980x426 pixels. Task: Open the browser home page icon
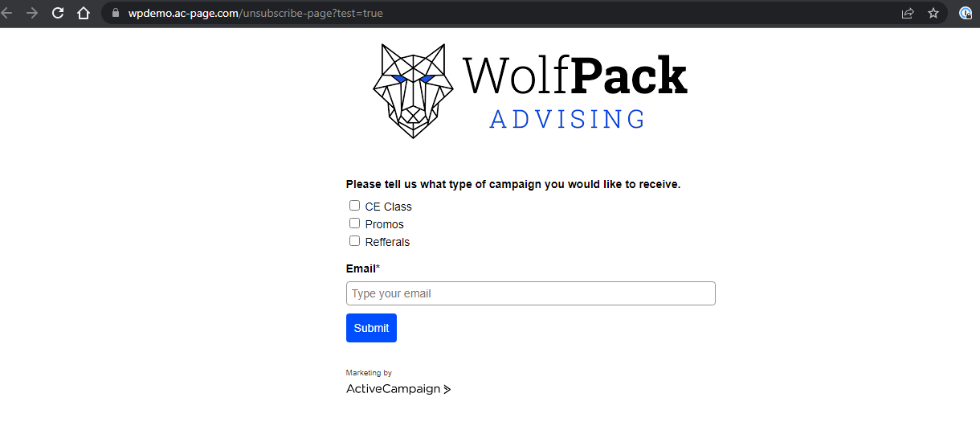[x=83, y=13]
